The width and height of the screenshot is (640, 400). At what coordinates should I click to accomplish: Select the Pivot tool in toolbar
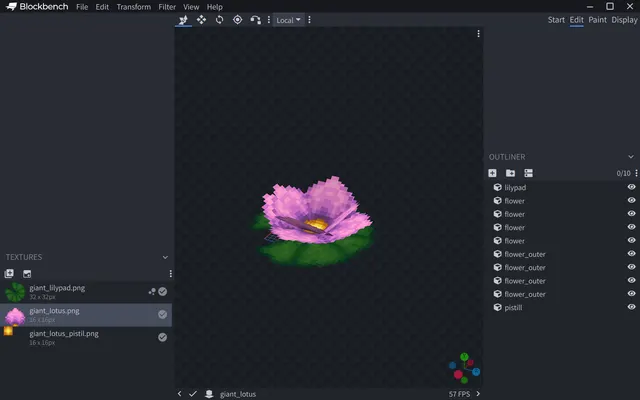point(238,20)
